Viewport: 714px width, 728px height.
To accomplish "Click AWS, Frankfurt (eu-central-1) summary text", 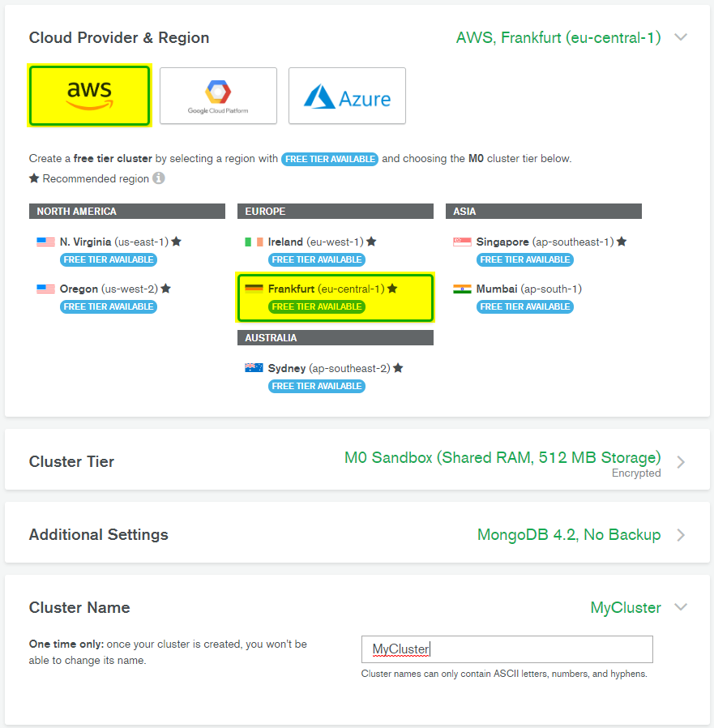I will point(558,37).
